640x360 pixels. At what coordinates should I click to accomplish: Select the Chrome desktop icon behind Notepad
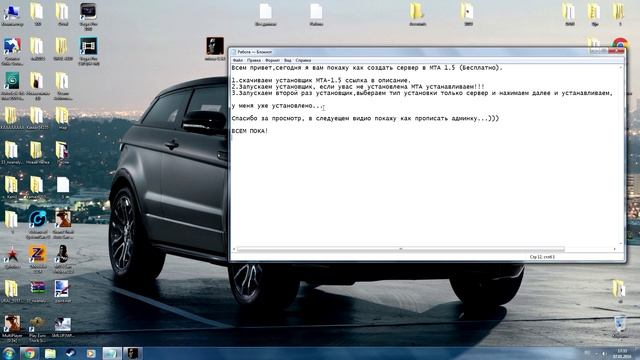[x=620, y=42]
